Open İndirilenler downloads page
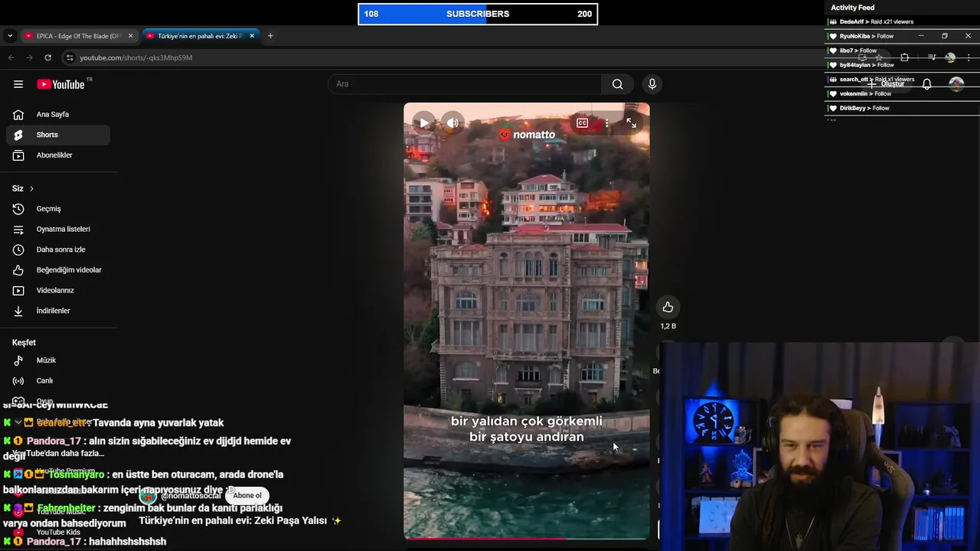Viewport: 980px width, 551px height. click(x=58, y=311)
